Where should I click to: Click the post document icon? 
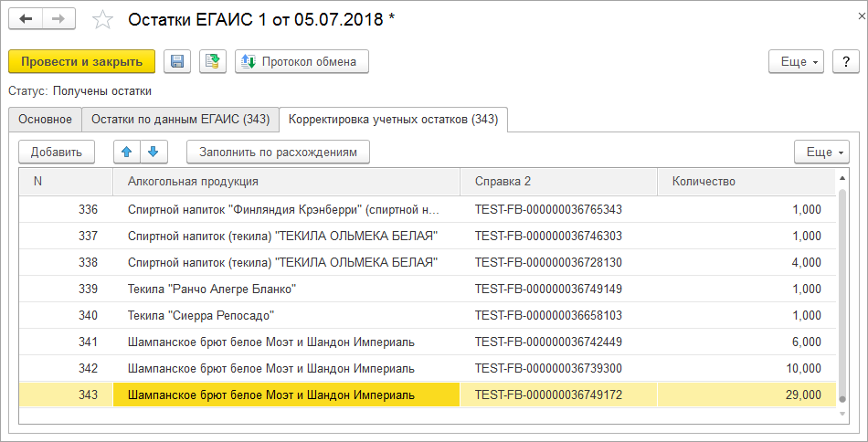[213, 62]
